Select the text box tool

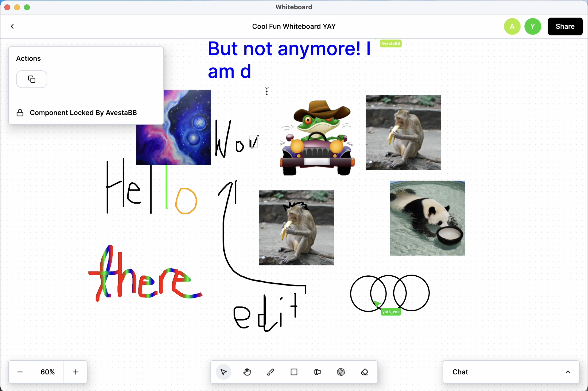point(317,372)
